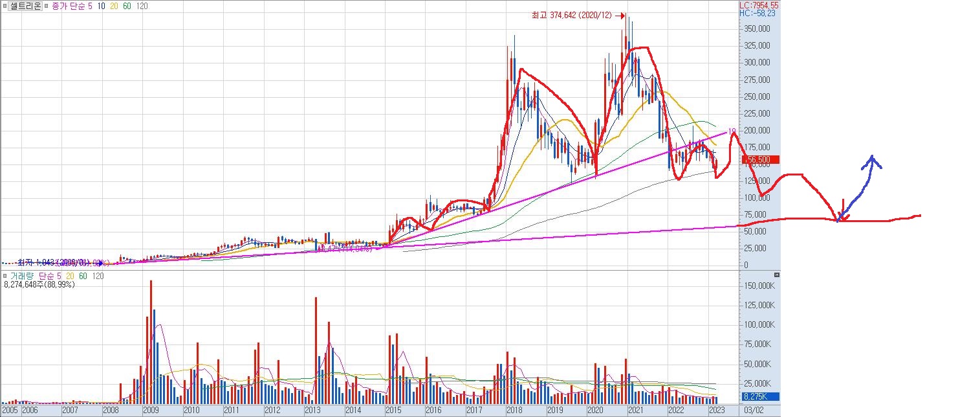
Task: Click the blue 8,275K volume tag
Action: click(761, 397)
